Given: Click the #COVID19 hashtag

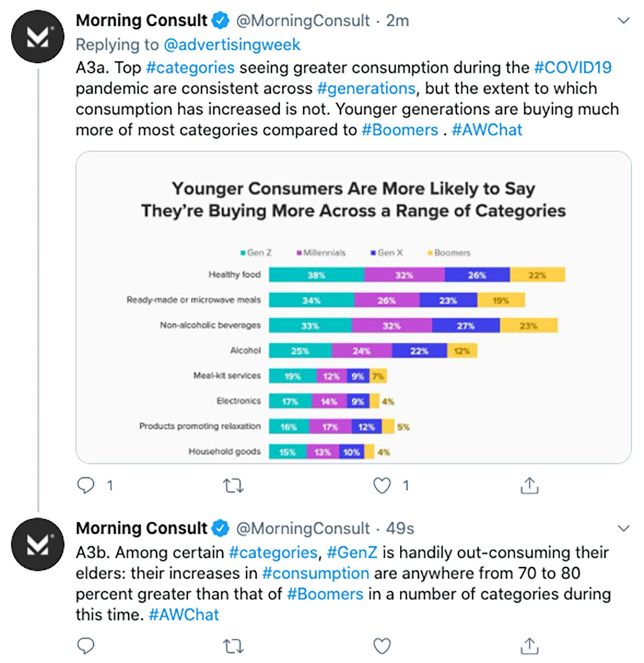Looking at the screenshot, I should tap(573, 68).
